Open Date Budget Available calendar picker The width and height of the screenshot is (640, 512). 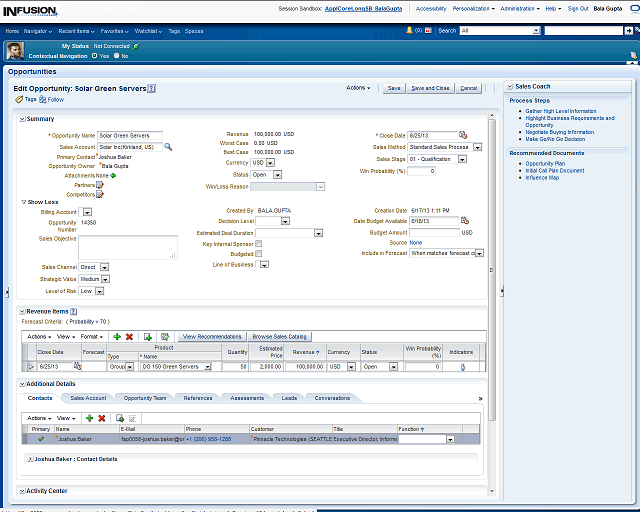tap(465, 220)
